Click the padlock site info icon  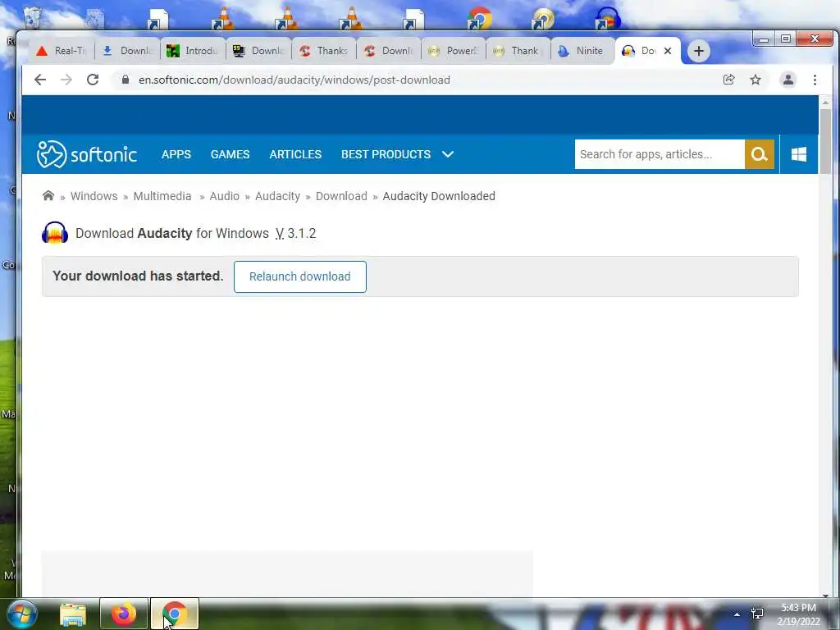pyautogui.click(x=126, y=80)
